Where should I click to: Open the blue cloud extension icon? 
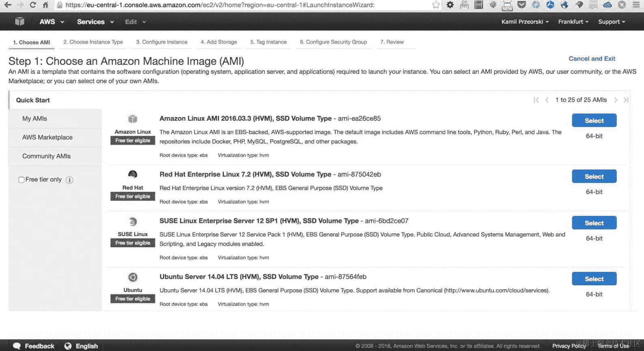tap(607, 5)
